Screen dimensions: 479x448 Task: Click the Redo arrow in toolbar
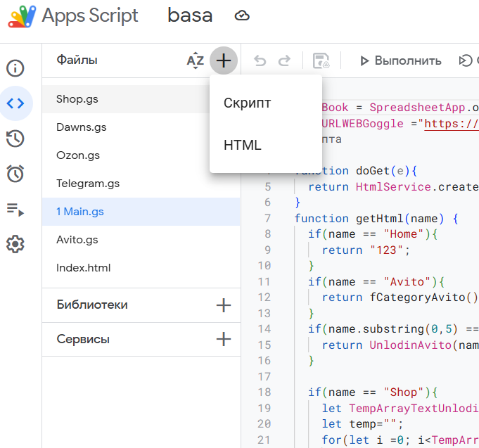click(284, 60)
